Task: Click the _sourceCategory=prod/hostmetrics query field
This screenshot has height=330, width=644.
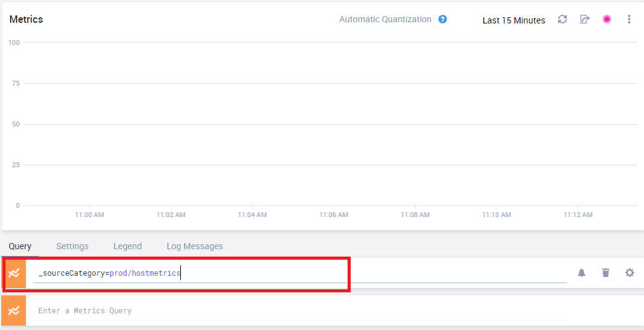Action: click(x=300, y=273)
